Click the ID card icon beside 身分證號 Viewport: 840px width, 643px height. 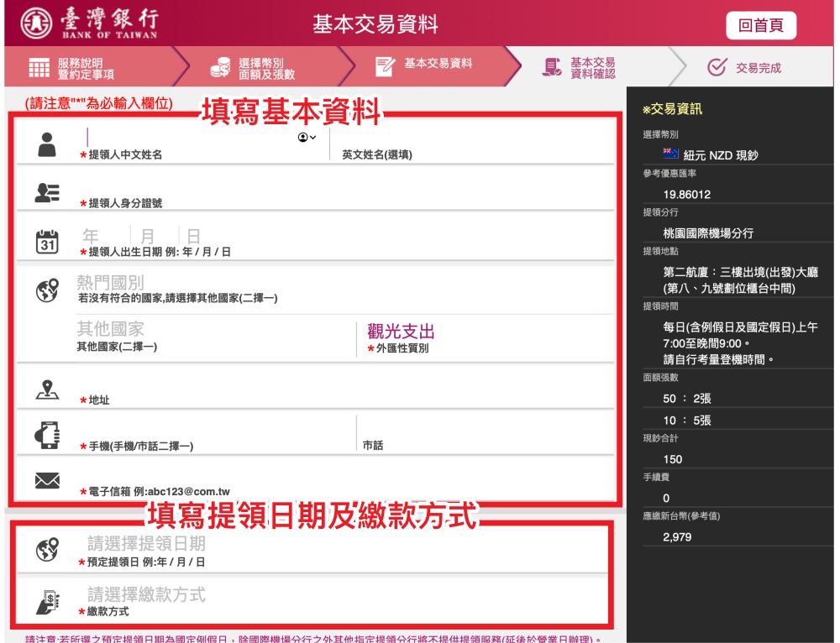47,193
